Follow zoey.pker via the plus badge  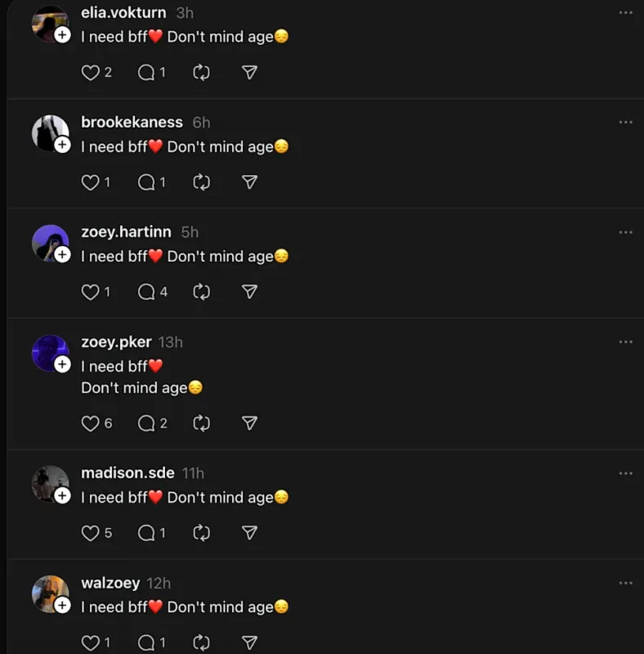pyautogui.click(x=61, y=364)
